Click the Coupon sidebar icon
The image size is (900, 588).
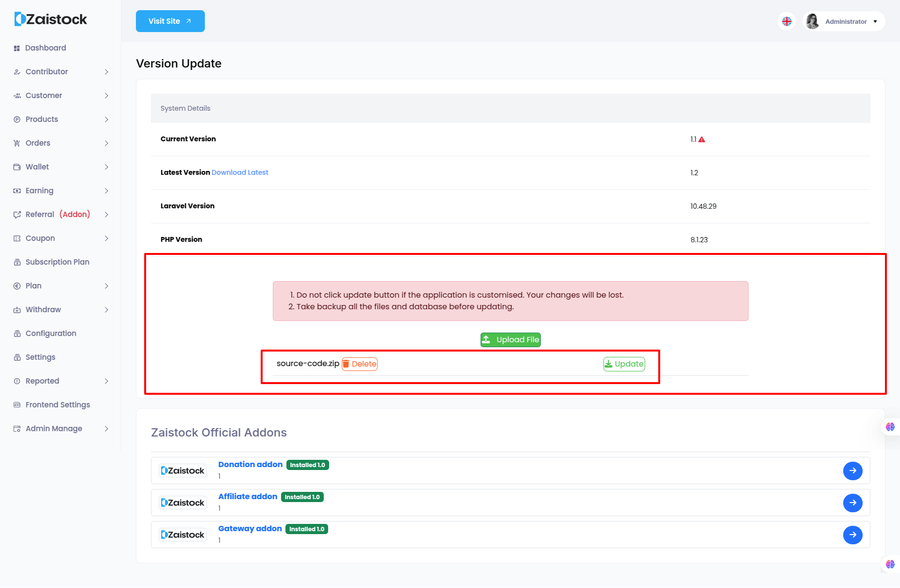pos(17,238)
